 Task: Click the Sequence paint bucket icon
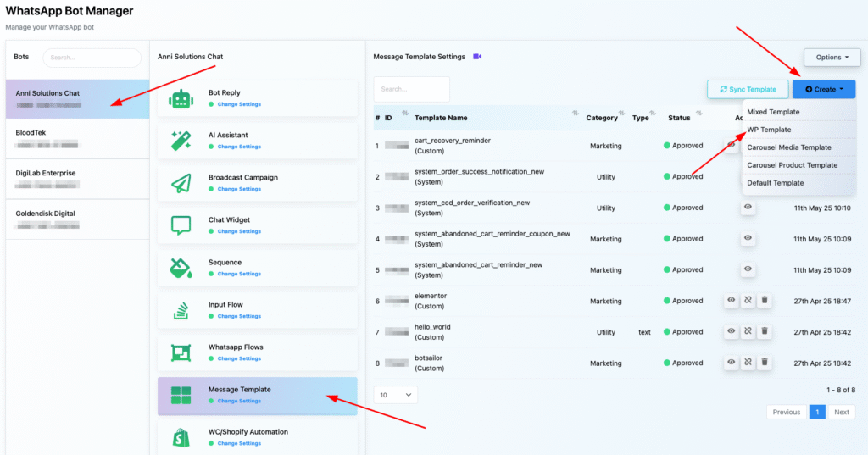click(181, 268)
